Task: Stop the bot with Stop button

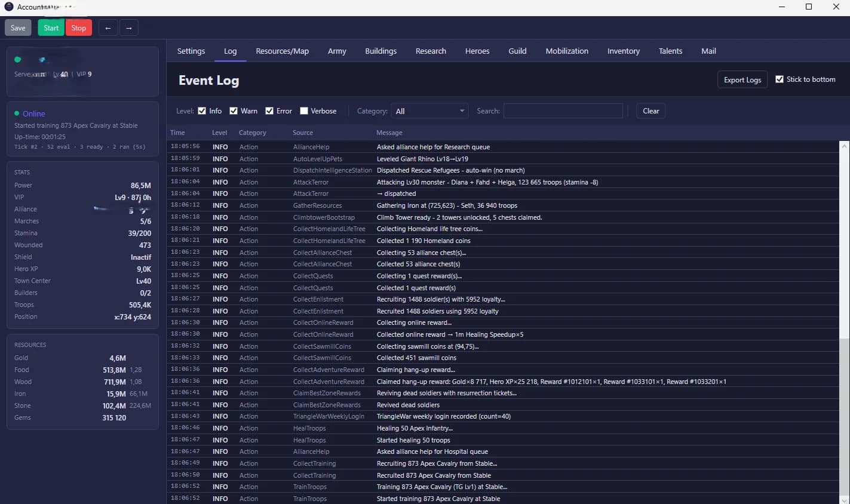Action: click(x=79, y=28)
